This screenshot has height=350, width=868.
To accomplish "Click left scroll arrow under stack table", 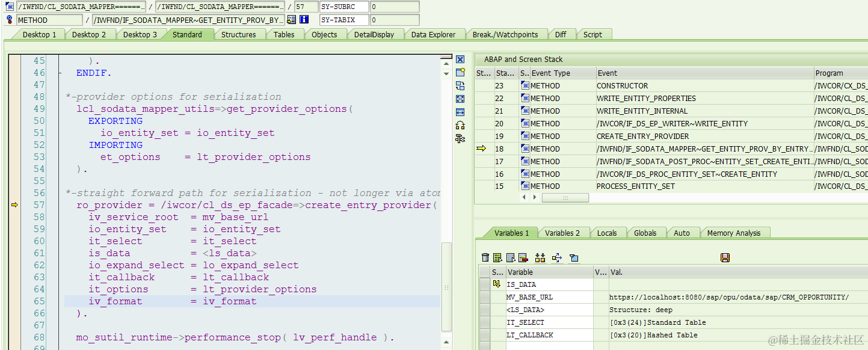I will 524,197.
